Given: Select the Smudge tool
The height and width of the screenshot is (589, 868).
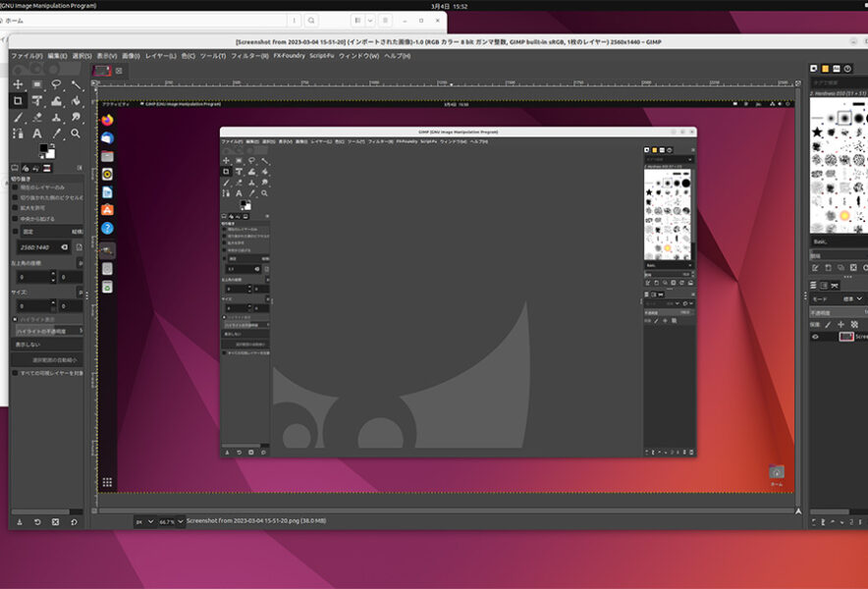Looking at the screenshot, I should pyautogui.click(x=76, y=118).
